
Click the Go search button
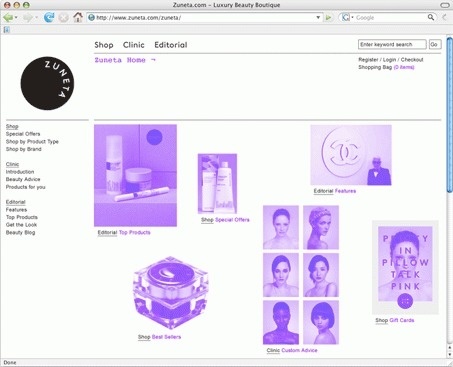(435, 44)
